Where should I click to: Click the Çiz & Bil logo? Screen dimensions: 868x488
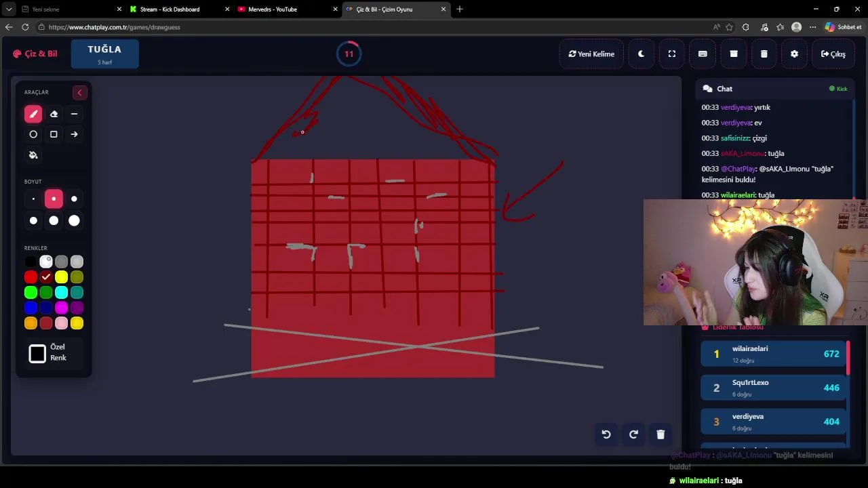[35, 54]
